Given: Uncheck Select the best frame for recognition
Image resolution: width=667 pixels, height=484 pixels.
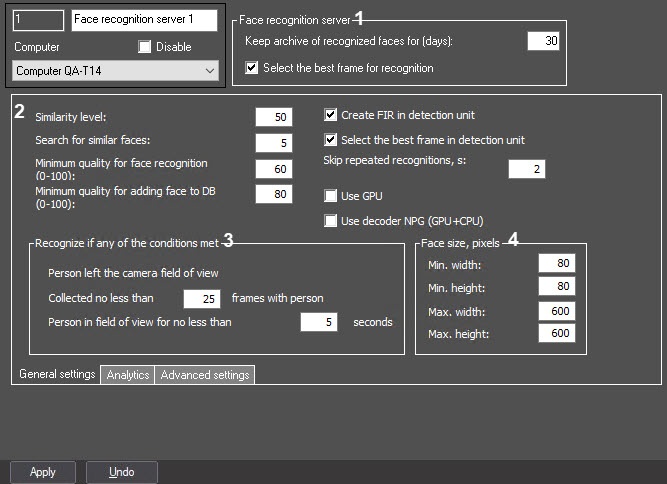Looking at the screenshot, I should click(251, 68).
